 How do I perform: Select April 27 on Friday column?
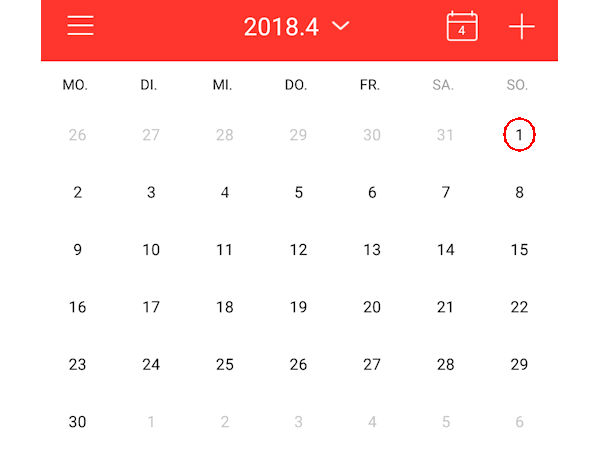[372, 365]
